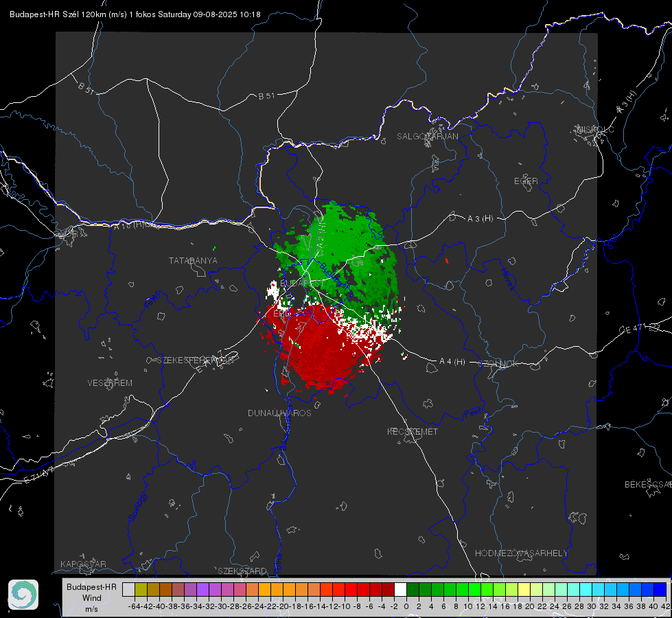Click the SALGÓTARJÁN city label
Screen dimensions: 672x618
[x=427, y=137]
